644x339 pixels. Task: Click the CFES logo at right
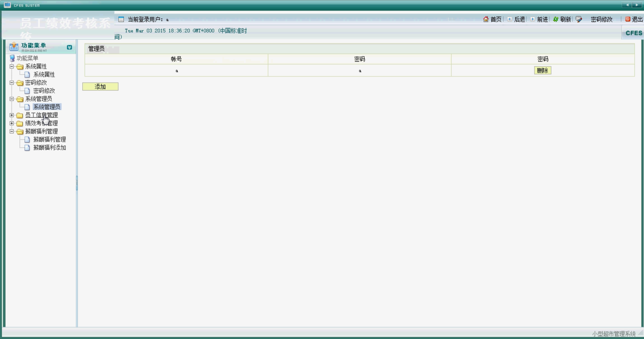click(x=634, y=33)
